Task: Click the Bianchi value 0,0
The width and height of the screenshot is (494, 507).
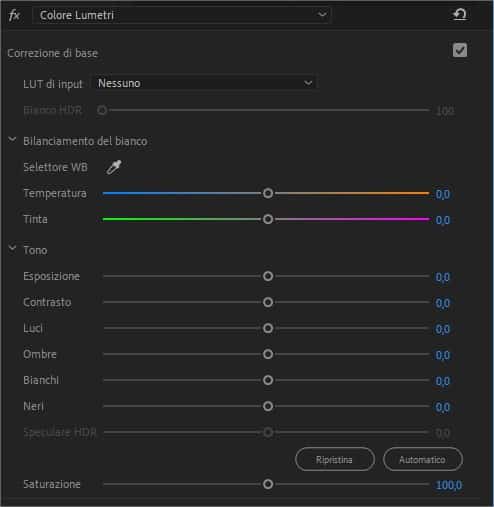Action: coord(443,381)
